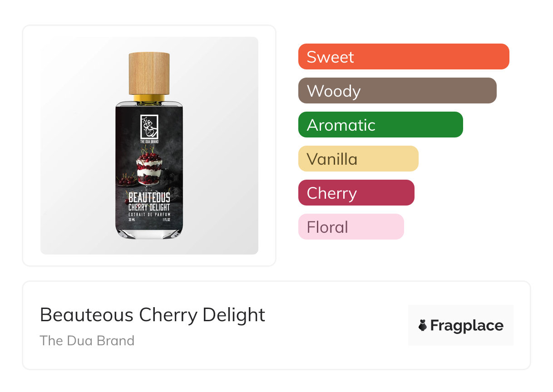
Task: Open The Dua Brand link below the title
Action: click(x=87, y=341)
